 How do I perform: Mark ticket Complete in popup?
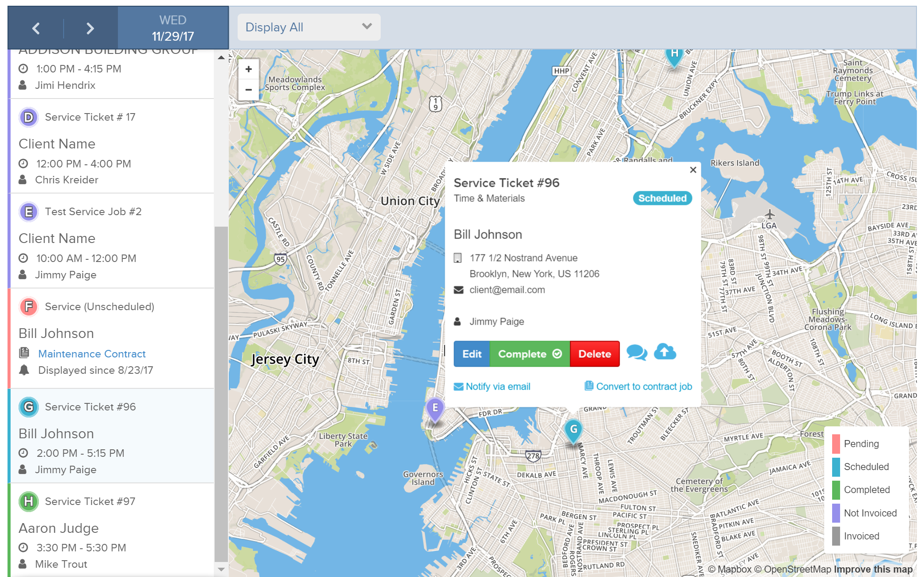point(530,354)
